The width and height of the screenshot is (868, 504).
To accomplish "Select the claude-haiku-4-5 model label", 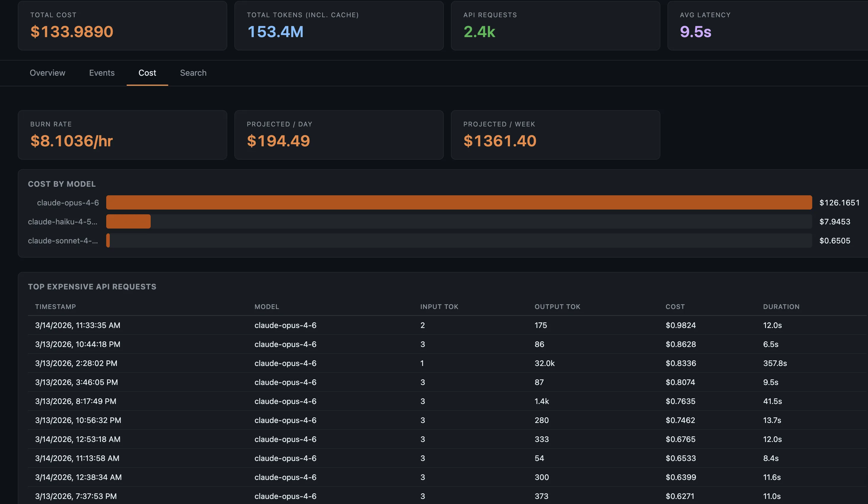I will [62, 222].
